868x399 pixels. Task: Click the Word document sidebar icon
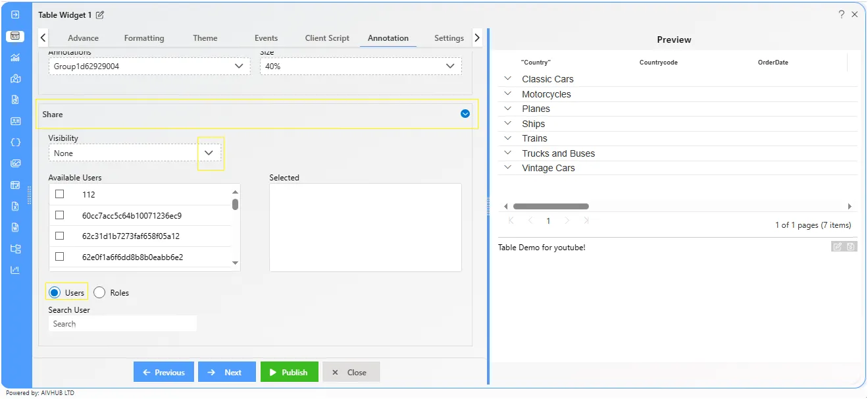click(x=16, y=227)
